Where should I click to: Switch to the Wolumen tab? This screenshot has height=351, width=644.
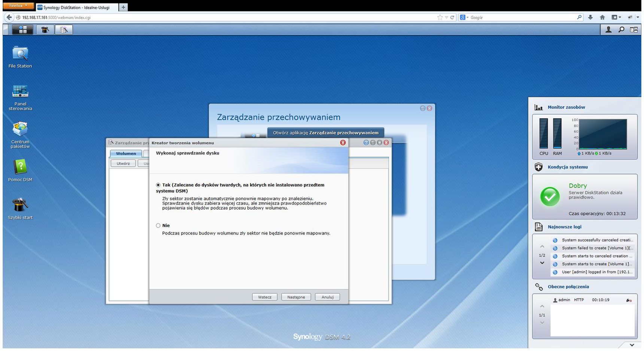[126, 153]
